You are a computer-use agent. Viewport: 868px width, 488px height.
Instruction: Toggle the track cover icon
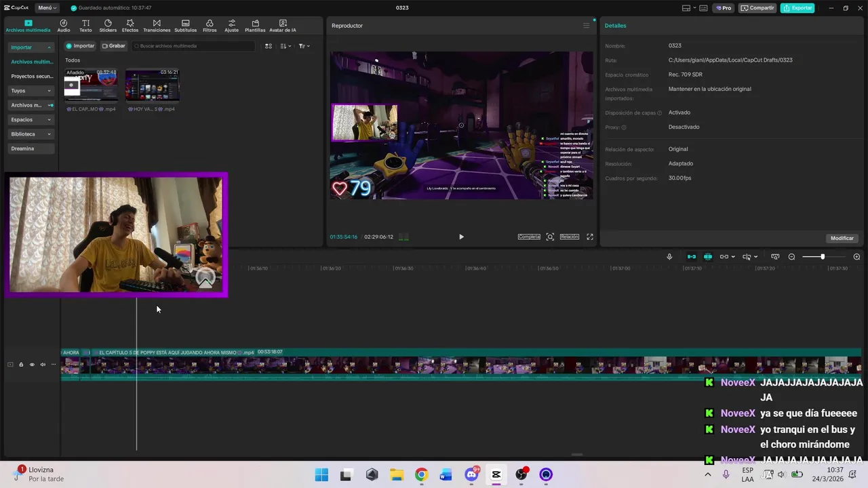(x=10, y=365)
